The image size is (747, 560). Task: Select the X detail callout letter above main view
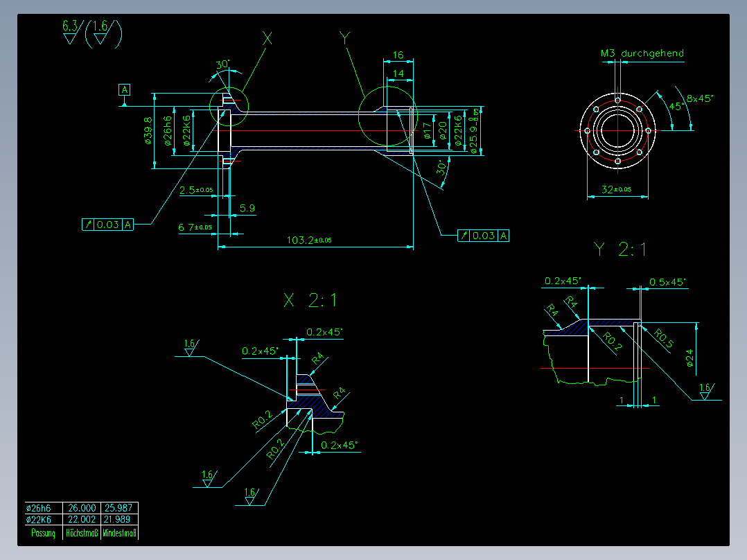(267, 38)
